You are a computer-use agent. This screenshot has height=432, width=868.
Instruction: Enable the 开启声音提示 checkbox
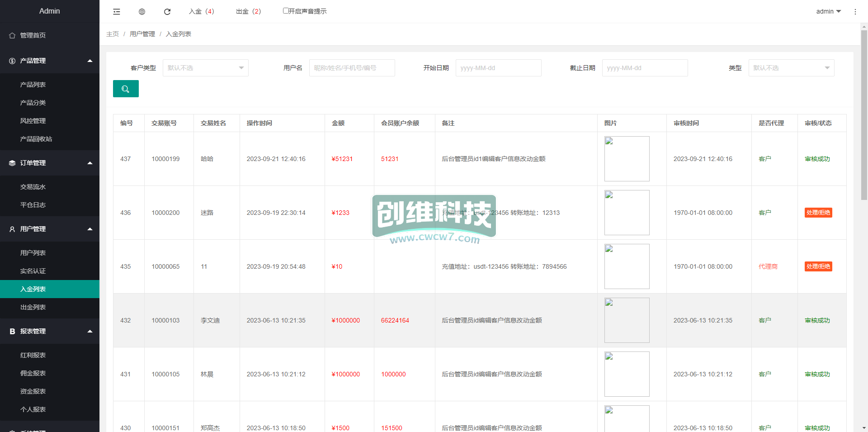click(x=286, y=11)
